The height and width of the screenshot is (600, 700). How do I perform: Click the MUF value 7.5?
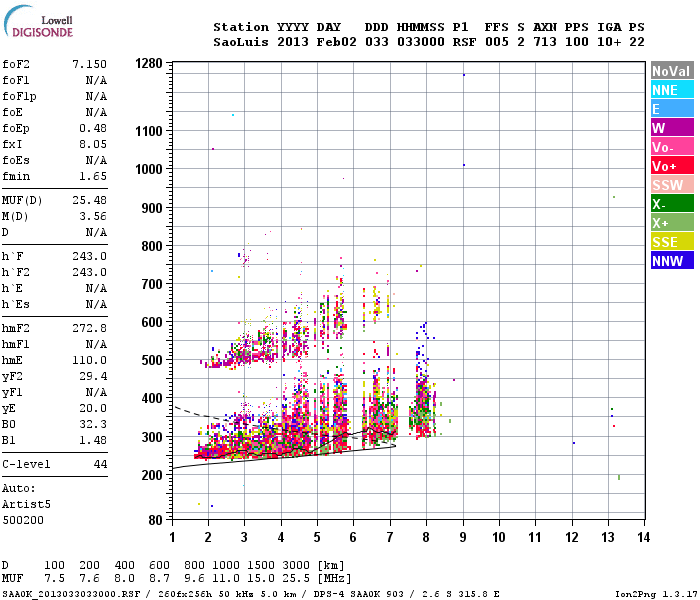pyautogui.click(x=54, y=578)
